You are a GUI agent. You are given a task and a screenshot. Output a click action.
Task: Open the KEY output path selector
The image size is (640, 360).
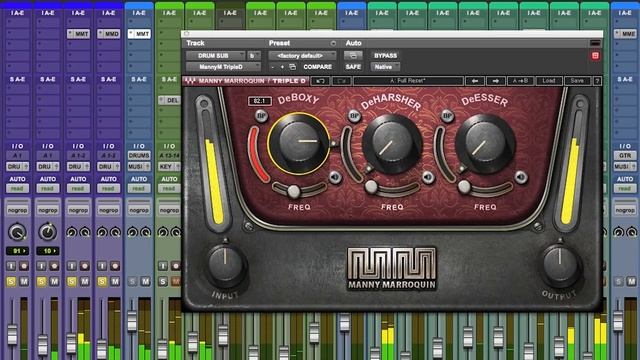click(169, 167)
